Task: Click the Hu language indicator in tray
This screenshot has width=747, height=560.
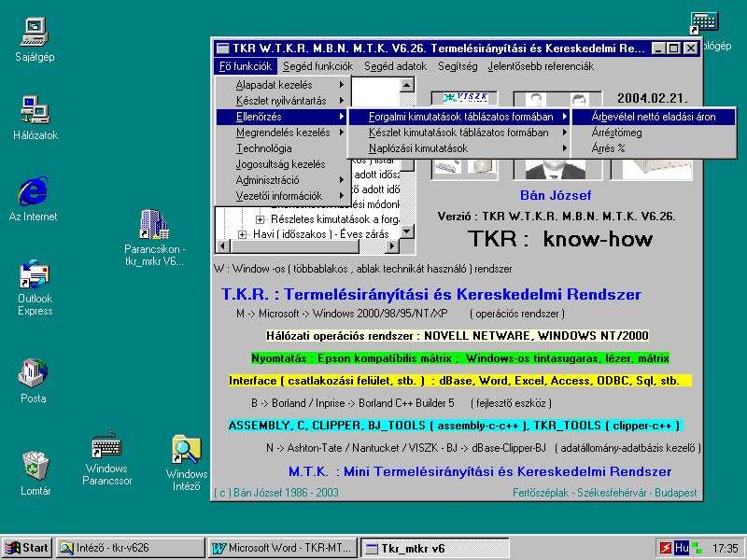Action: click(682, 548)
